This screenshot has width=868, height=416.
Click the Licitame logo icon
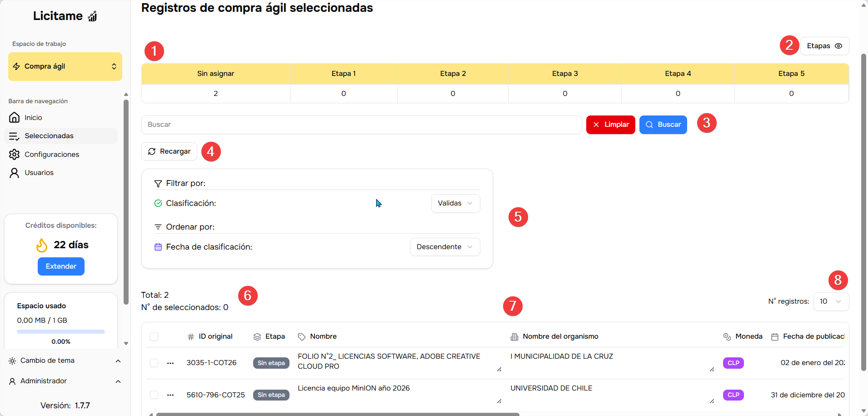click(93, 17)
